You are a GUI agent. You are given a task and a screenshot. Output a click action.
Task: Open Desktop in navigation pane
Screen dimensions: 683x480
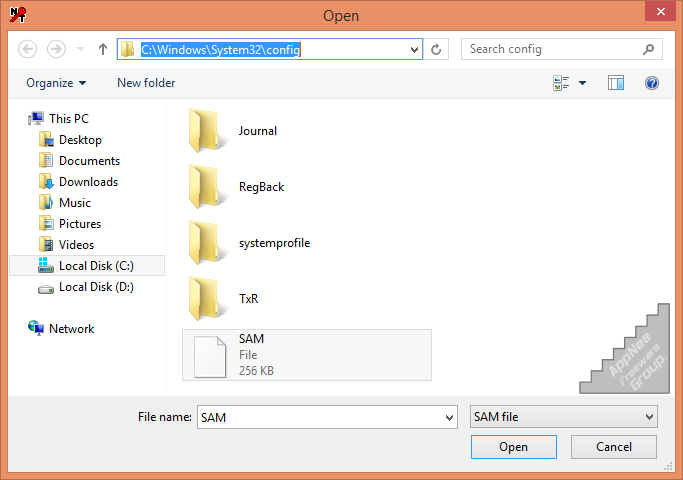click(x=80, y=140)
